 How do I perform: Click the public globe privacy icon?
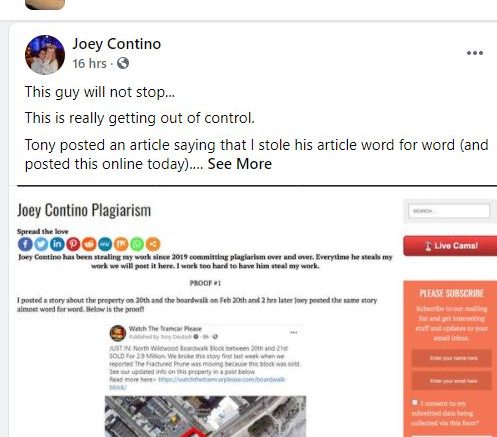(123, 63)
